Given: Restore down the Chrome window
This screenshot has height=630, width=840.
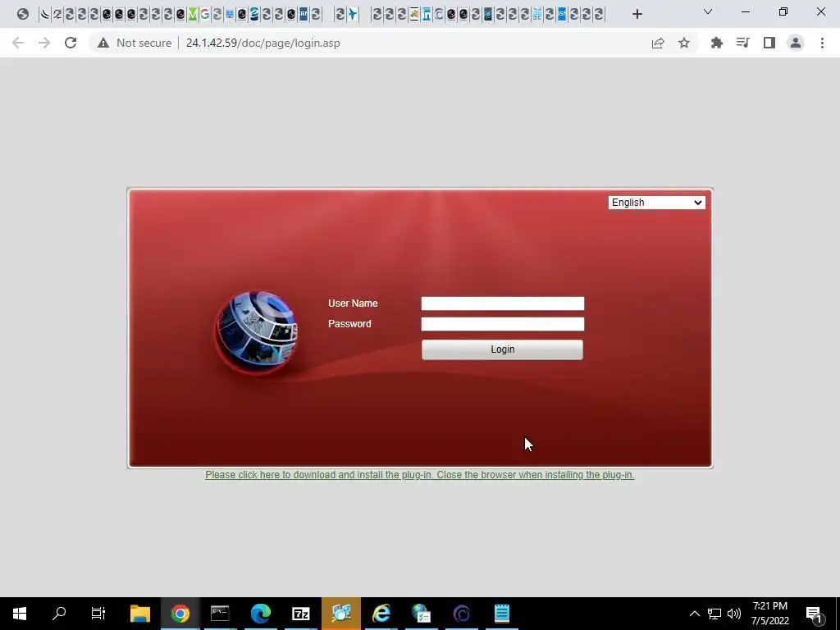Looking at the screenshot, I should 783,11.
